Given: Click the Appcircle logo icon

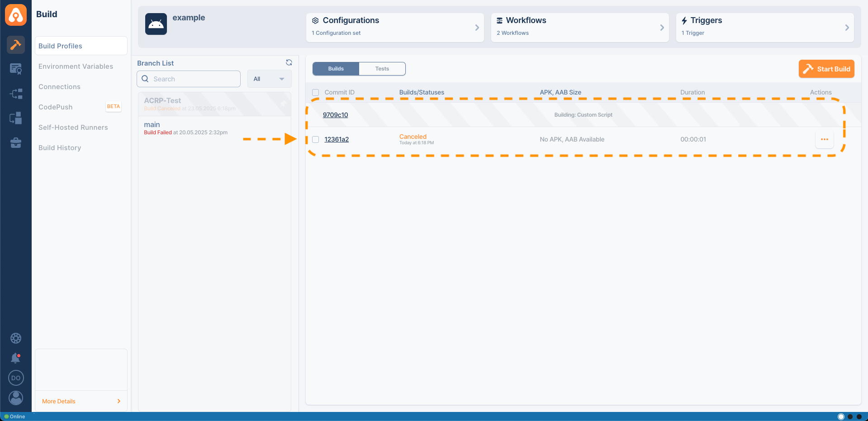Looking at the screenshot, I should [x=16, y=15].
